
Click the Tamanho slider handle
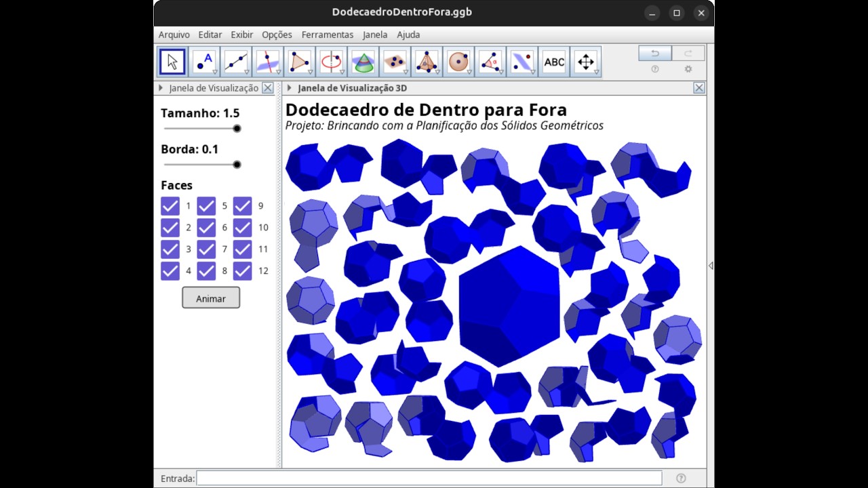pyautogui.click(x=237, y=128)
